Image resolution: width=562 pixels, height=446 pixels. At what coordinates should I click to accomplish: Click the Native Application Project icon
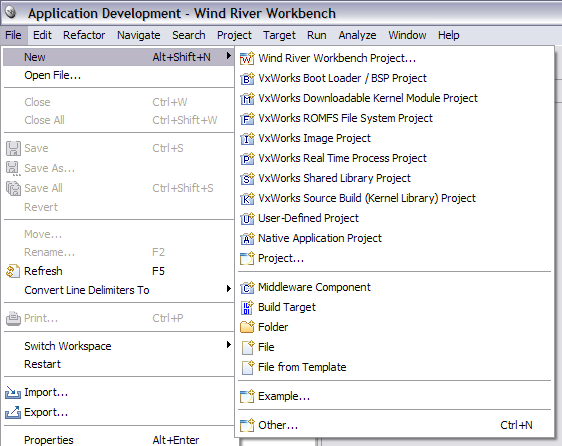click(x=247, y=238)
